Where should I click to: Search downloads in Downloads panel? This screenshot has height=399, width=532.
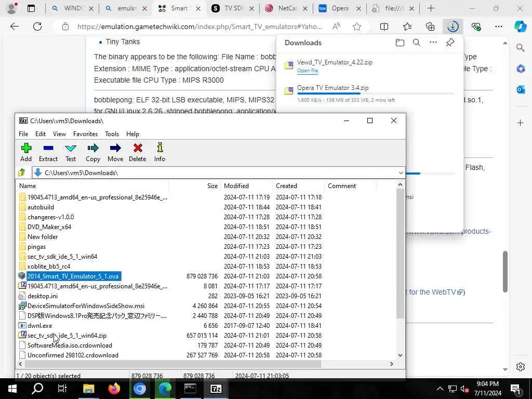[417, 43]
